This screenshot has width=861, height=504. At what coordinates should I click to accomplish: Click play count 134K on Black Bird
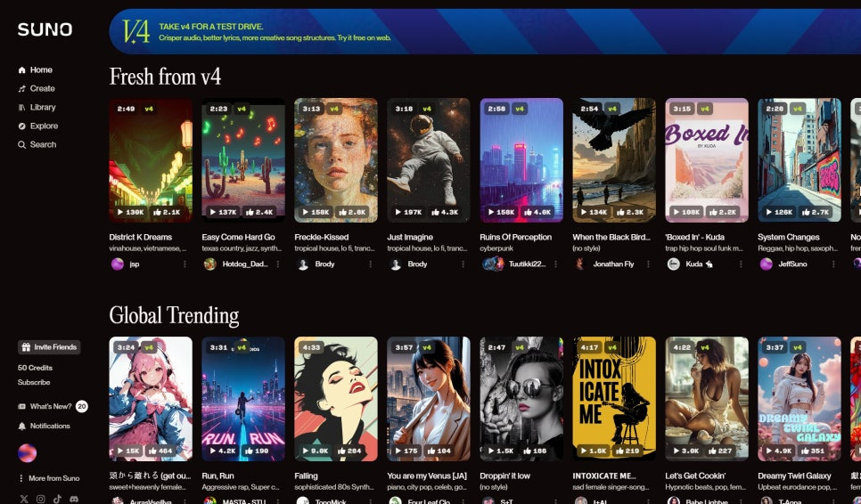pyautogui.click(x=594, y=212)
